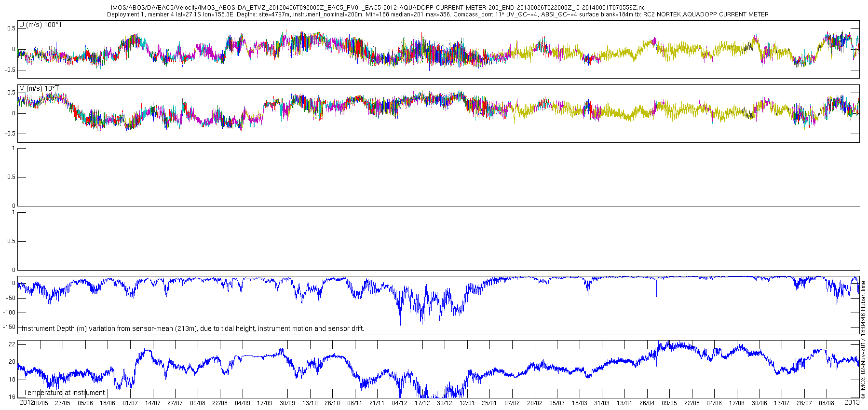Click the vertical '© IMOS 02-Nov-2017' timestamp text
The height and width of the screenshot is (410, 868).
pos(863,340)
